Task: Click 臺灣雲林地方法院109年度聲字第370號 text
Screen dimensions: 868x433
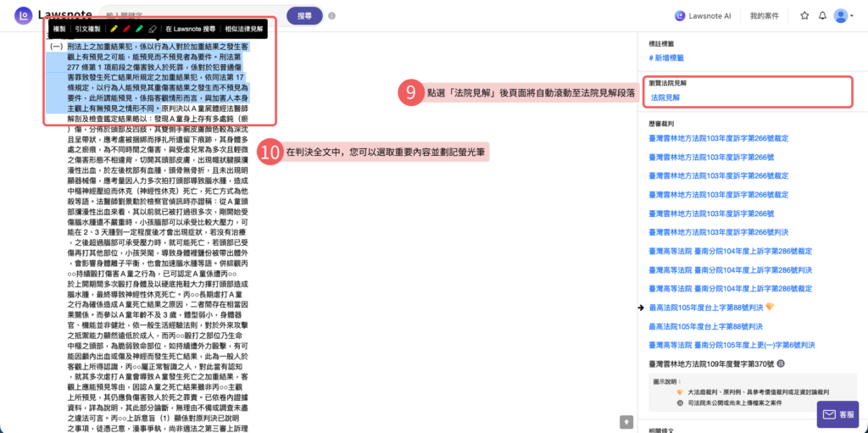Action: pos(711,364)
